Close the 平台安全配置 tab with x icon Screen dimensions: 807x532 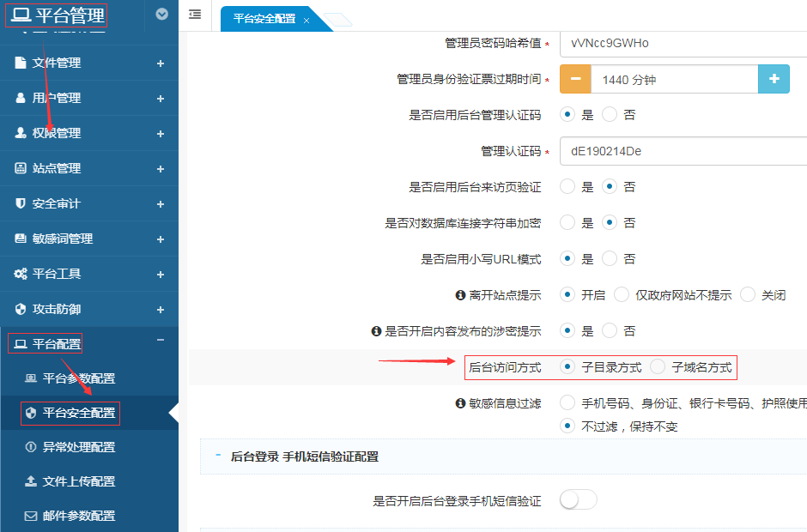tap(306, 20)
